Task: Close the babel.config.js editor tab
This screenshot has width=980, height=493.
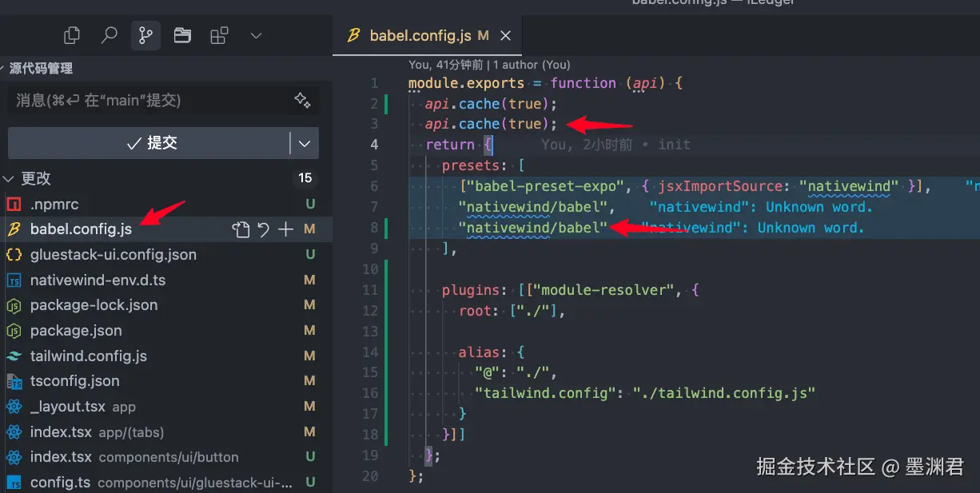Action: tap(504, 36)
